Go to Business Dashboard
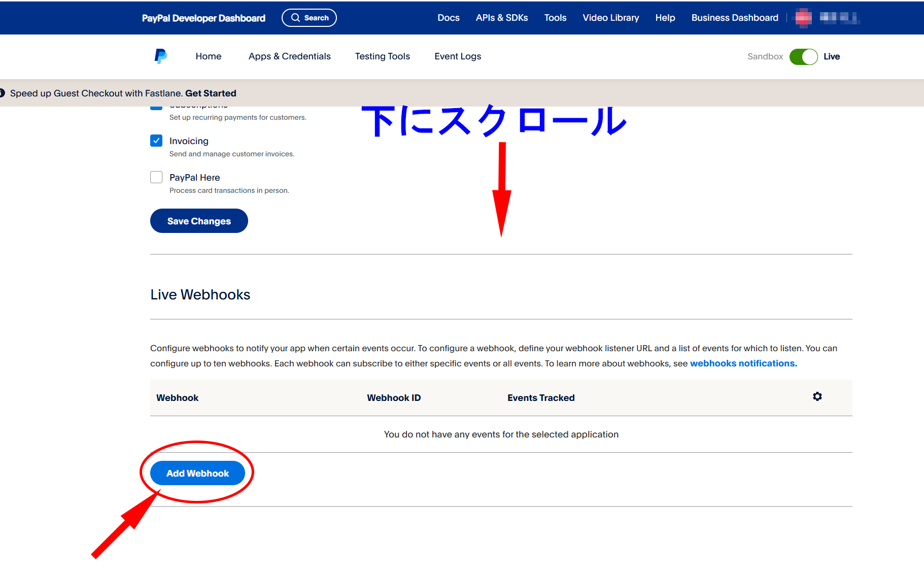Image resolution: width=924 pixels, height=574 pixels. pos(735,18)
